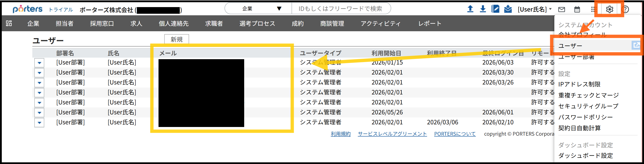Click the 部署名 column header
644x164 pixels.
[x=65, y=53]
